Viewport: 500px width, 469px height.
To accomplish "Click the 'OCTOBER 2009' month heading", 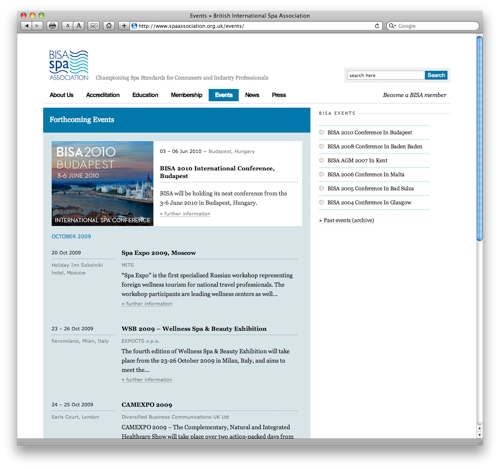I will point(71,236).
